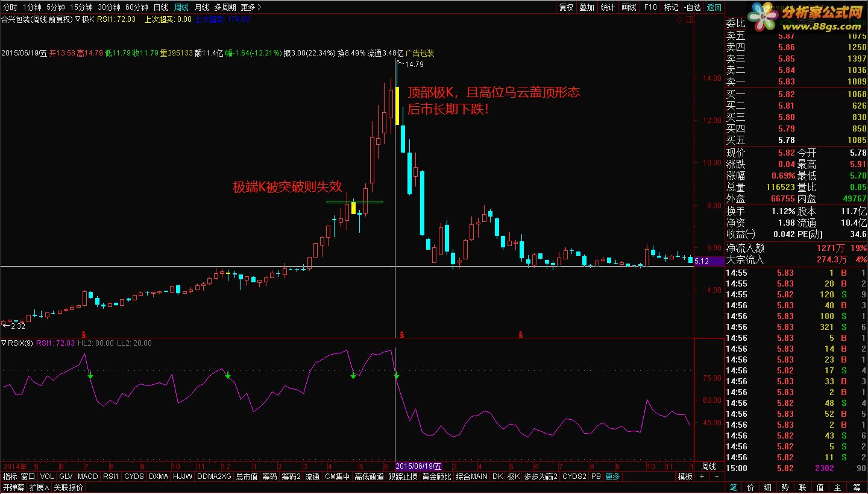Viewport: 868px width, 494px height.
Task: Click the 复权 adjustment button
Action: 567,7
